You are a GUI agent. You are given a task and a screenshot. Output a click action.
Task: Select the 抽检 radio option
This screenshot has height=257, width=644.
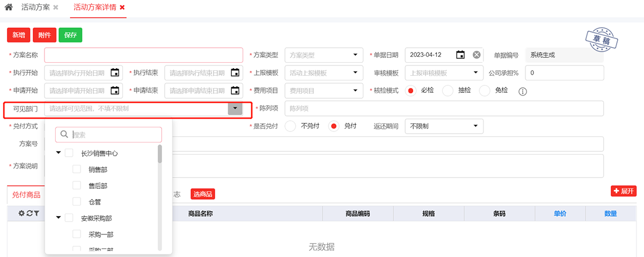pyautogui.click(x=448, y=91)
